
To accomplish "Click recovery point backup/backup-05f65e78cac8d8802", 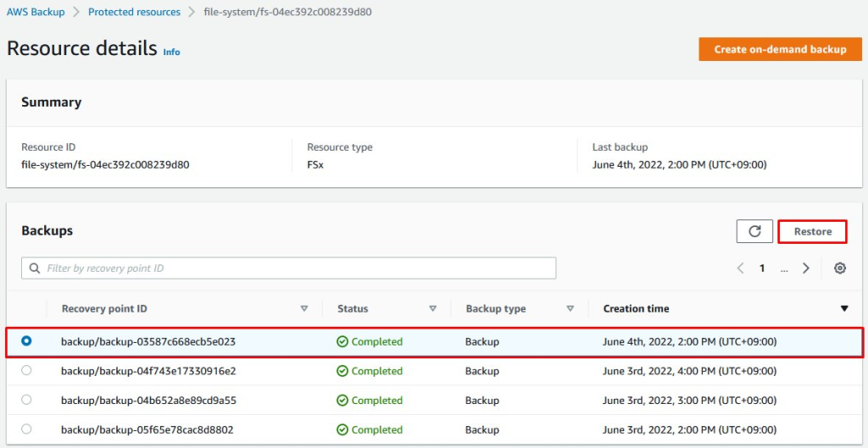I will (147, 429).
